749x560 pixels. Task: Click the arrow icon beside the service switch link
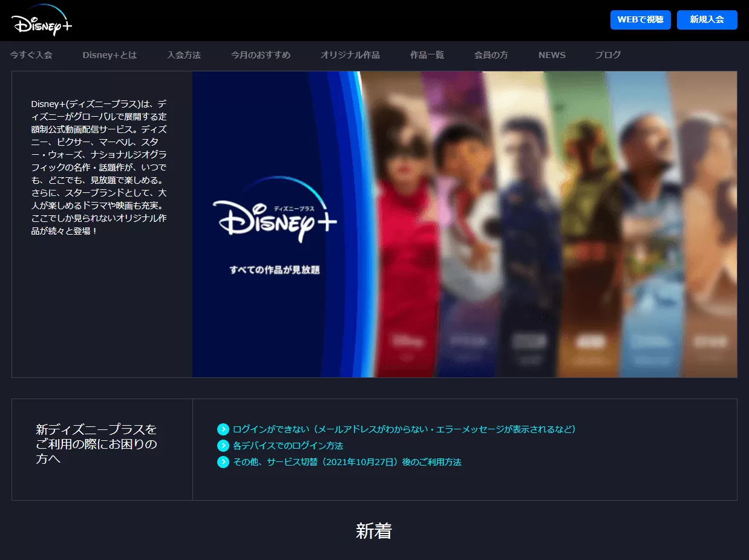pyautogui.click(x=223, y=462)
